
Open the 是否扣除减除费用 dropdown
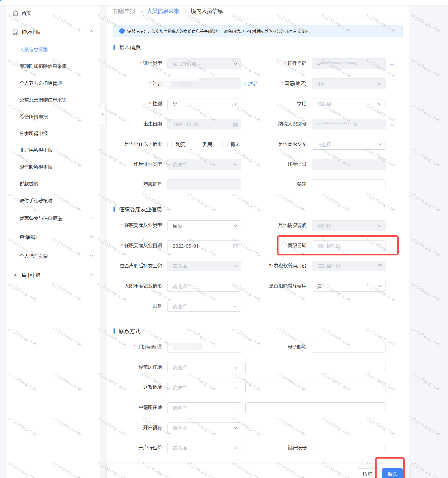349,286
